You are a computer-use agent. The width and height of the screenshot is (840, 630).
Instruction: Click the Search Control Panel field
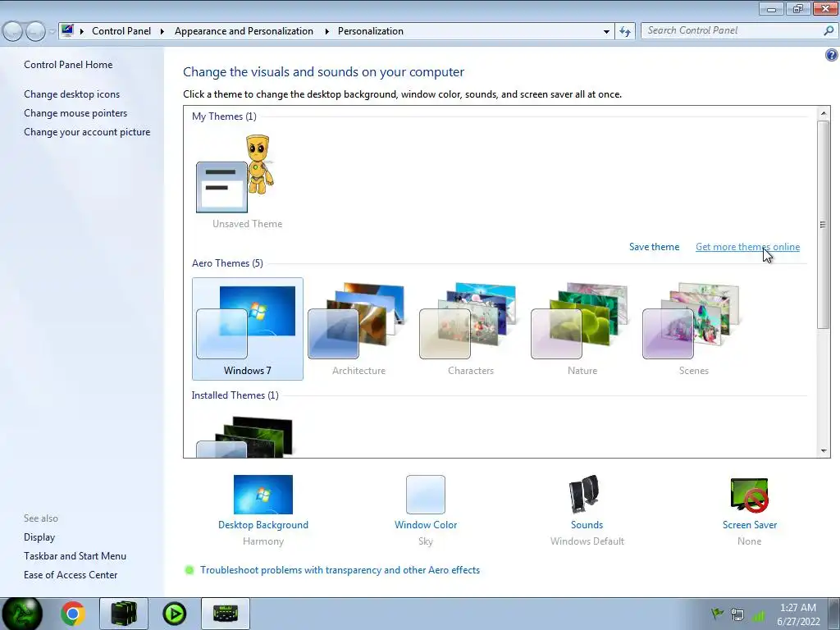coord(733,31)
